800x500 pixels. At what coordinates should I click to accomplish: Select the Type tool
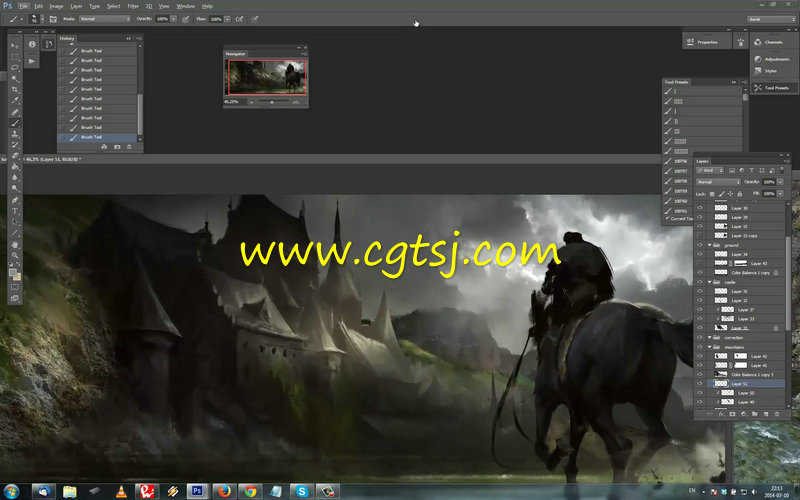15,211
